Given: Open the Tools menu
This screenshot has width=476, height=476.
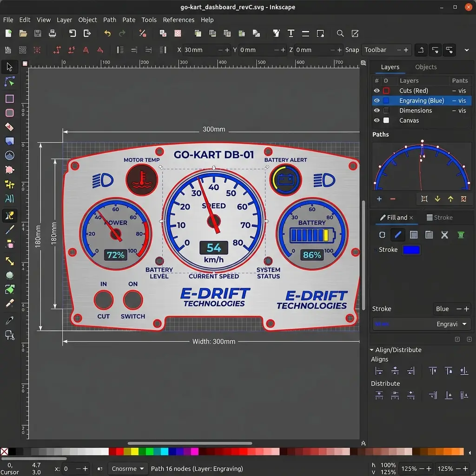Looking at the screenshot, I should click(x=149, y=20).
